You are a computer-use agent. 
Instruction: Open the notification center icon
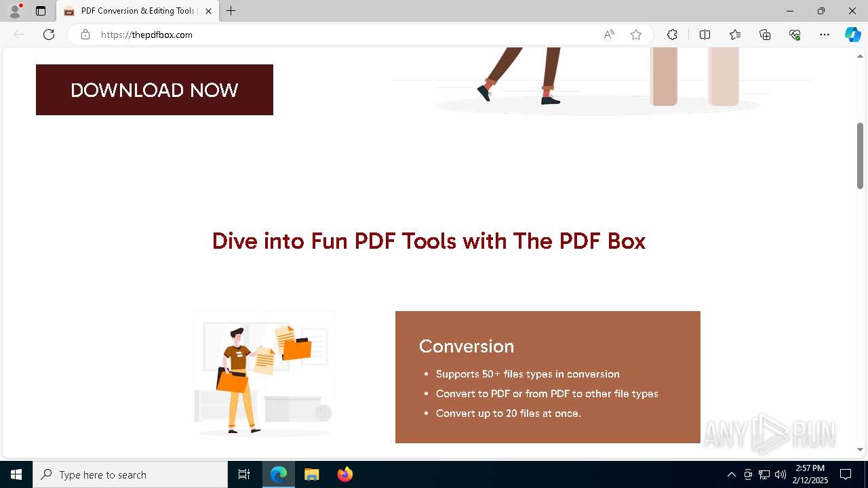click(846, 474)
